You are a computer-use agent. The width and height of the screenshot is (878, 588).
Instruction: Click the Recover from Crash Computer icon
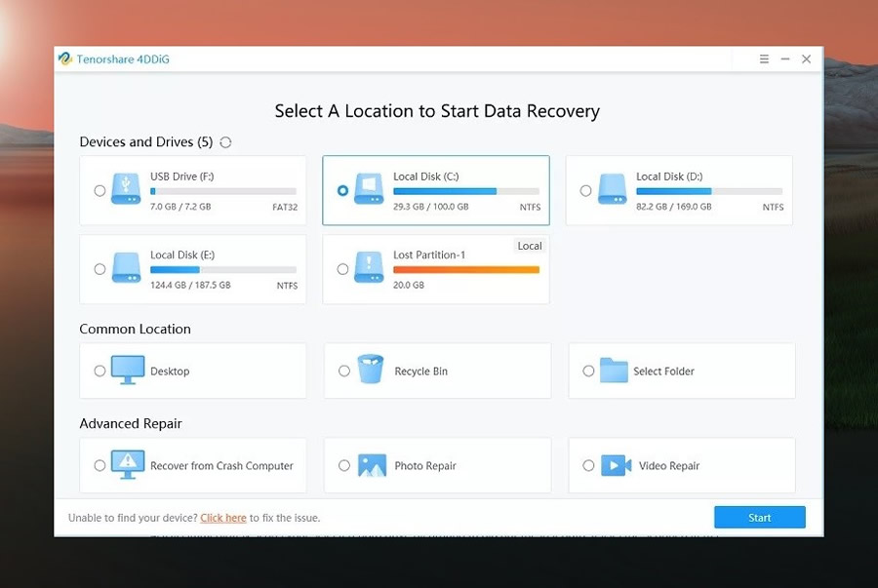(128, 464)
